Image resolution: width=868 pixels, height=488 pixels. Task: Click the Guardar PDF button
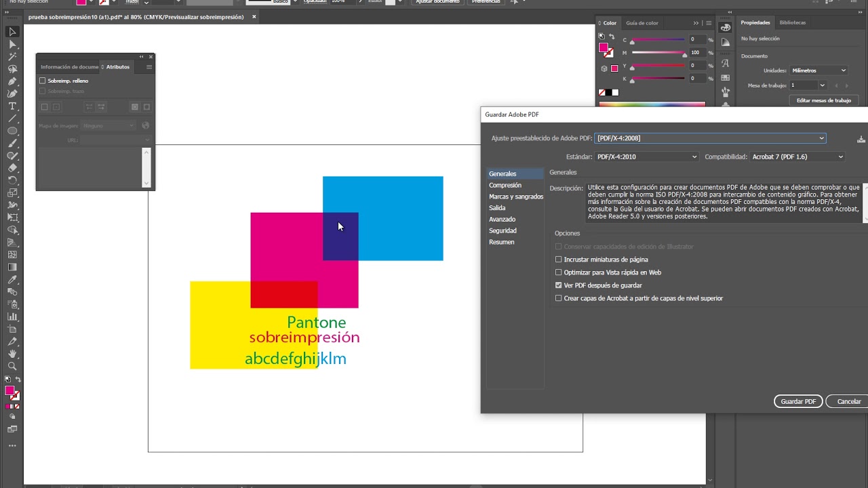(798, 402)
